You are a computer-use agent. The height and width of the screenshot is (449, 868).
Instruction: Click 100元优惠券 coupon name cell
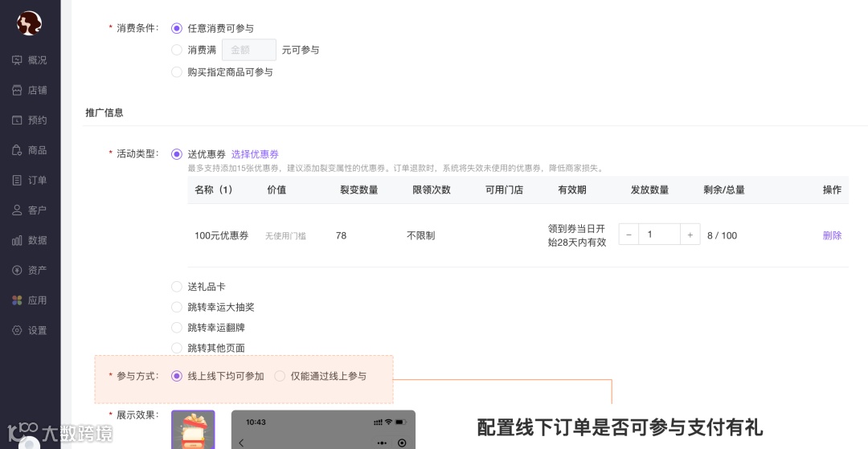pos(222,235)
